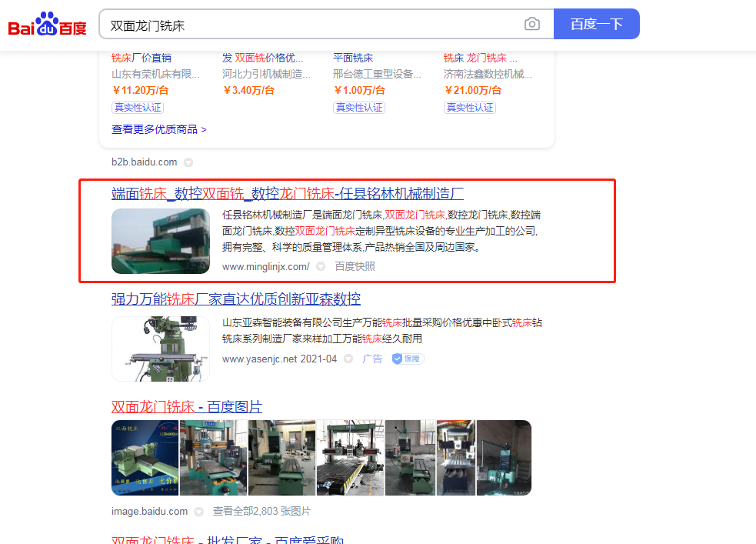Open second Baidu image result thumbnail
The height and width of the screenshot is (544, 756).
(213, 458)
